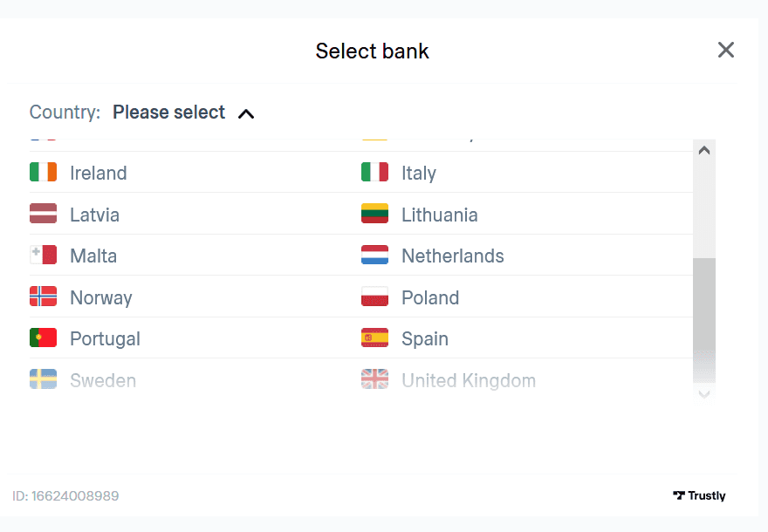Screen dimensions: 768x532
Task: Choose Poland from the country list
Action: [x=429, y=297]
